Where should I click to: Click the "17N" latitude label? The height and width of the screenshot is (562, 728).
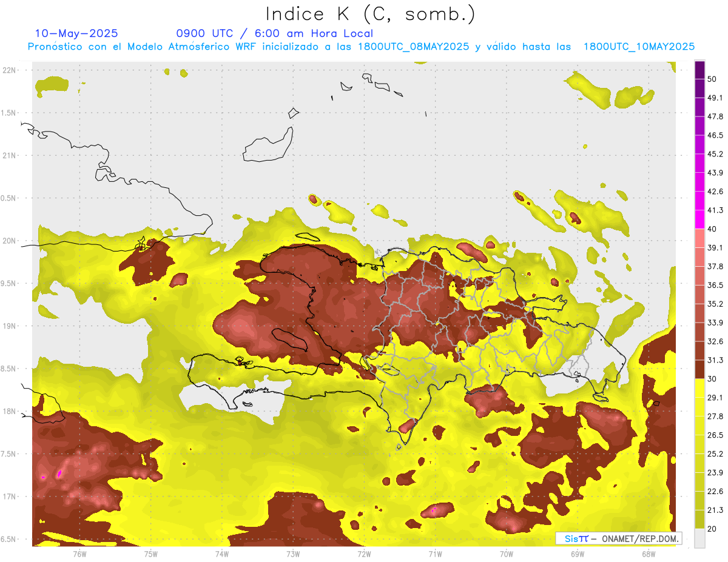9,497
